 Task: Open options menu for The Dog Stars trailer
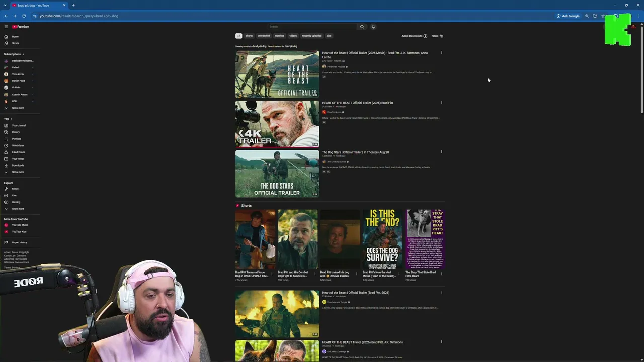(442, 152)
